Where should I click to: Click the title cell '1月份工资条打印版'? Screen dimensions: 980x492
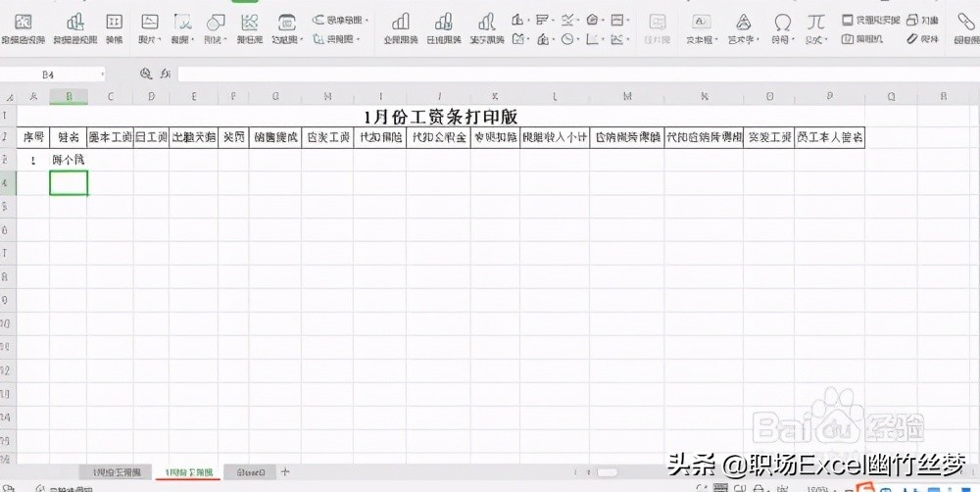click(x=440, y=117)
